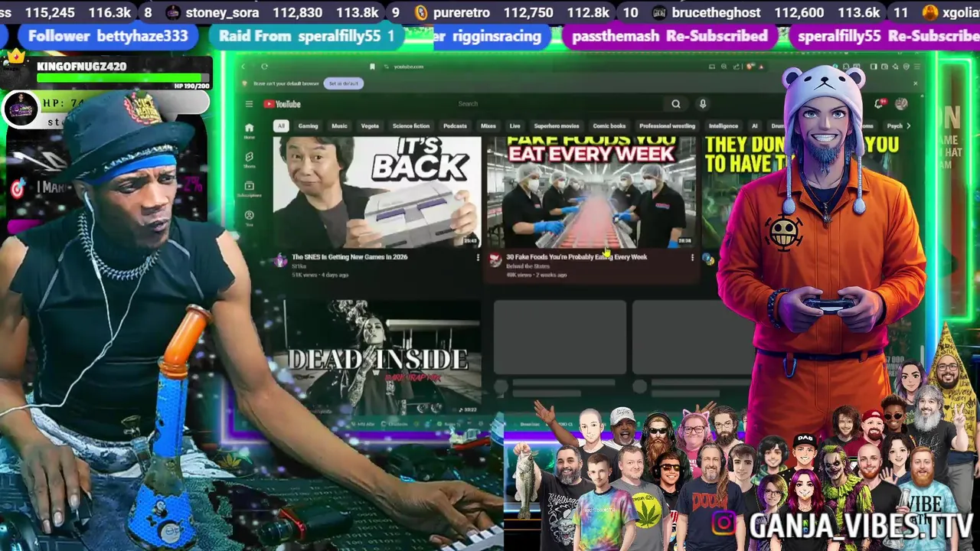Viewport: 980px width, 551px height.
Task: Select the Professional wrestling filter chip
Action: click(x=667, y=126)
